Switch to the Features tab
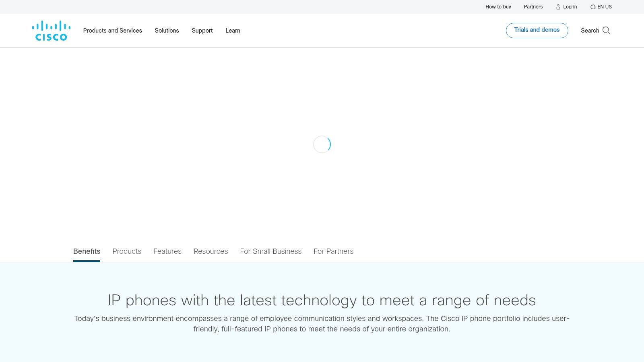644x362 pixels. point(167,251)
